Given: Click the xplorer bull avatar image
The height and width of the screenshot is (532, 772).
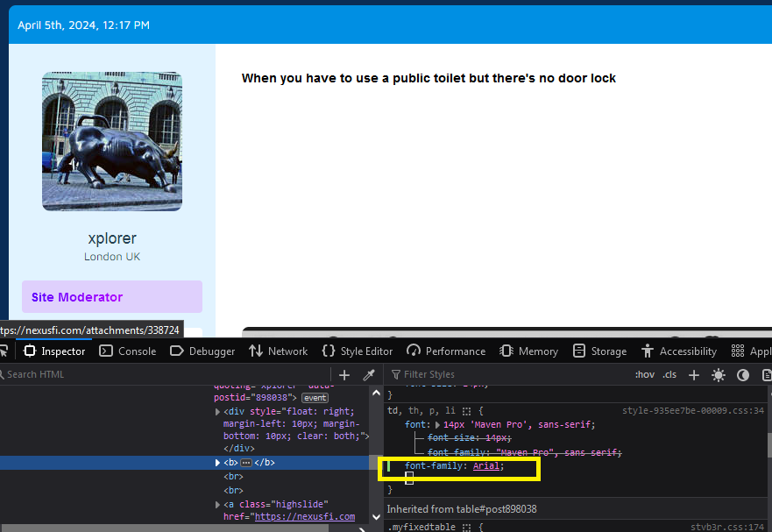Looking at the screenshot, I should coord(112,141).
